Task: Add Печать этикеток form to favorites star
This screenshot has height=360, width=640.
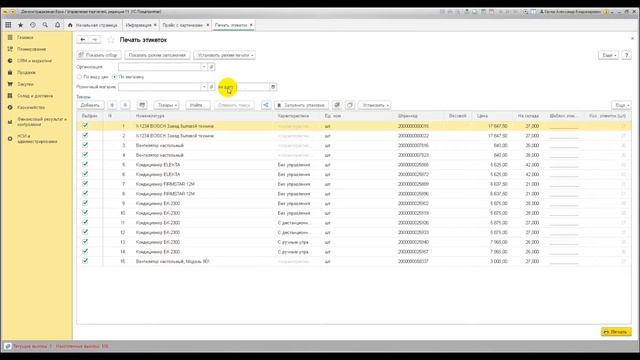Action: pyautogui.click(x=111, y=40)
